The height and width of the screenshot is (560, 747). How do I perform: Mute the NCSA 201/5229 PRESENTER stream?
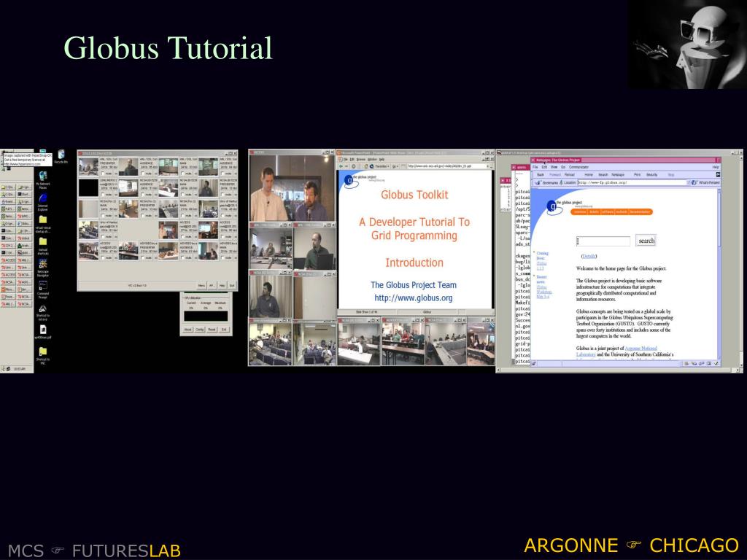(x=222, y=194)
